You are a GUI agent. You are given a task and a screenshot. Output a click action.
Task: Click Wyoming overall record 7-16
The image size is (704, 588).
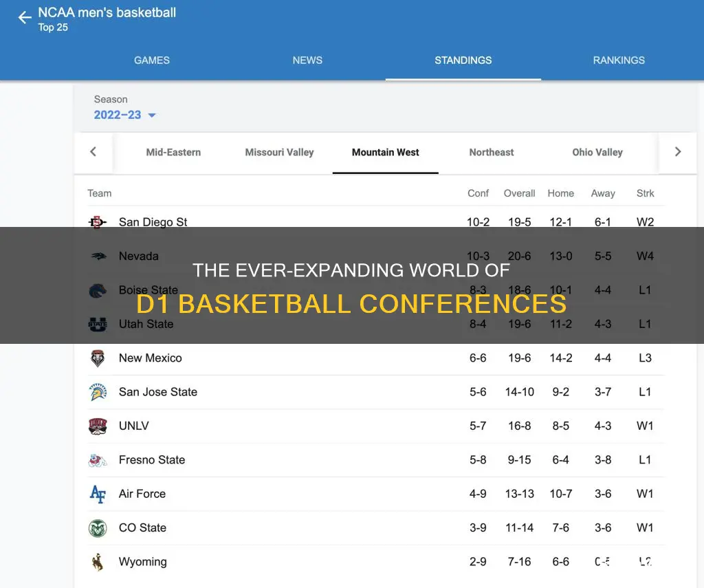520,562
